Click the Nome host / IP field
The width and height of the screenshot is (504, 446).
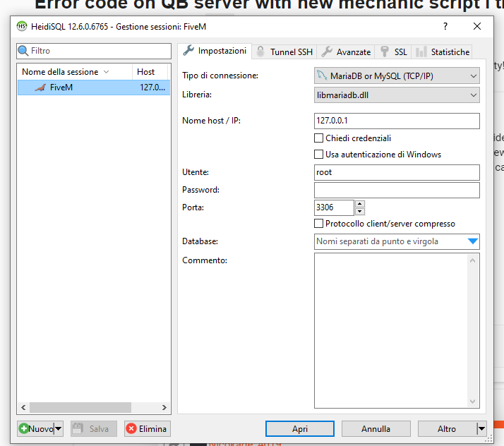click(397, 121)
